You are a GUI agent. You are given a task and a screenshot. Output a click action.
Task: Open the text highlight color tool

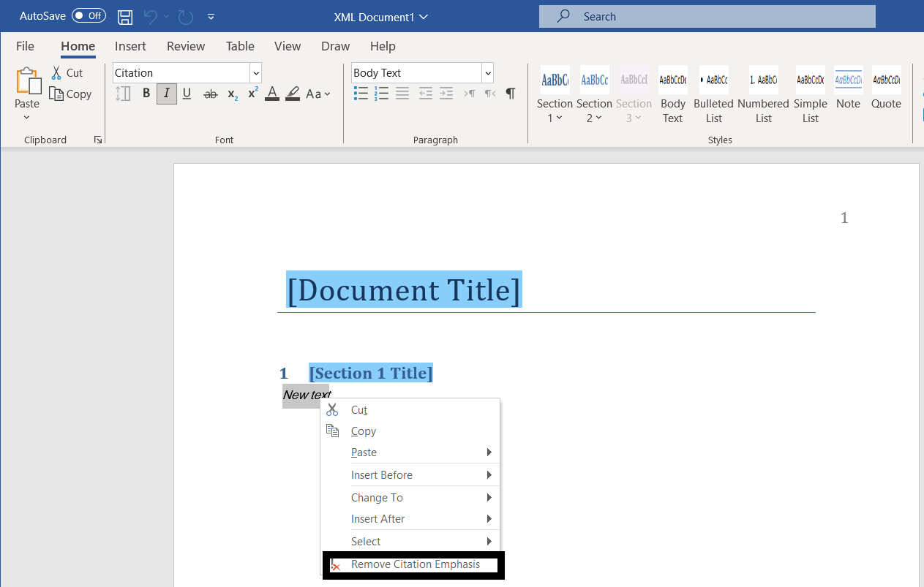coord(292,93)
